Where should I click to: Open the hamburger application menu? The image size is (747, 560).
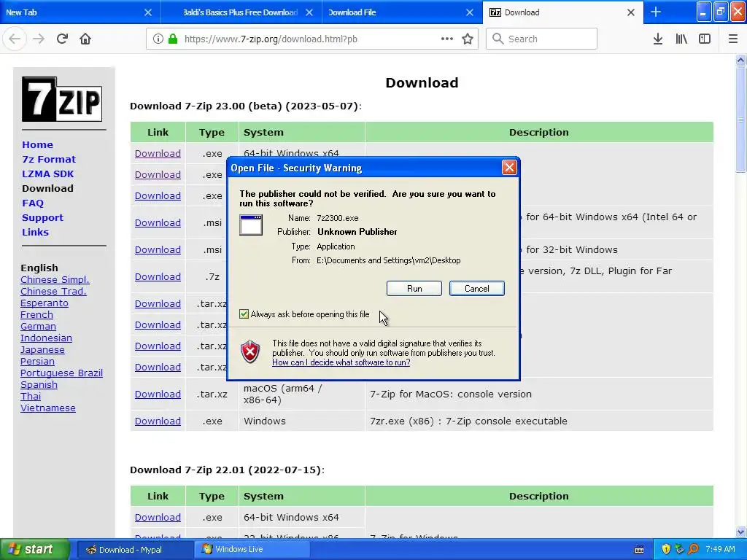(733, 39)
